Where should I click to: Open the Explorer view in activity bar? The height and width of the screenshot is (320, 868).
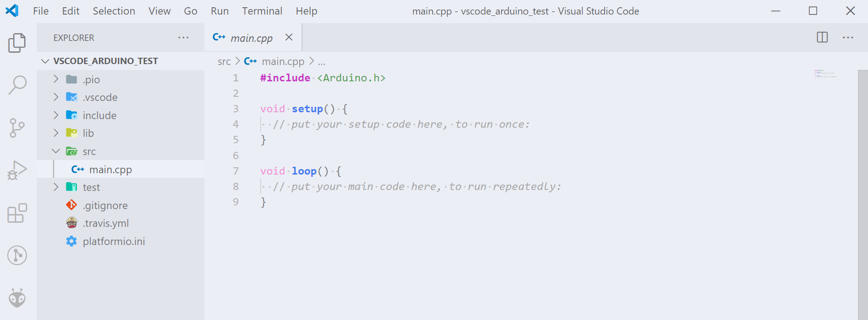pyautogui.click(x=17, y=43)
